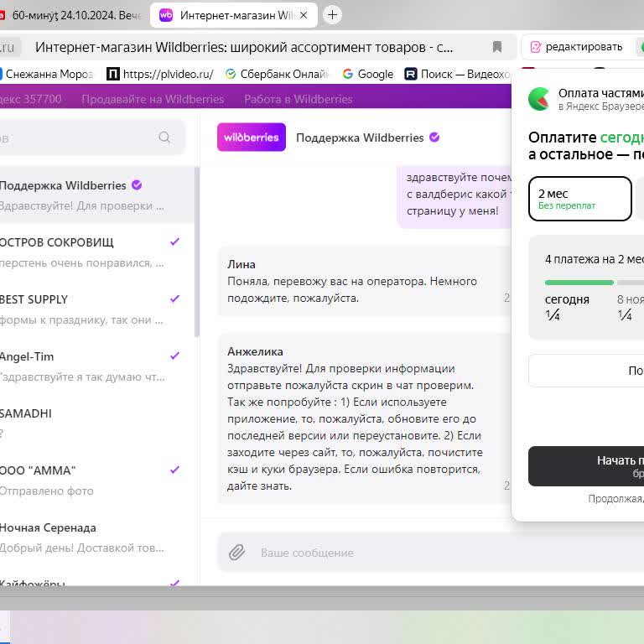
Task: Open a new browser tab
Action: tap(332, 15)
